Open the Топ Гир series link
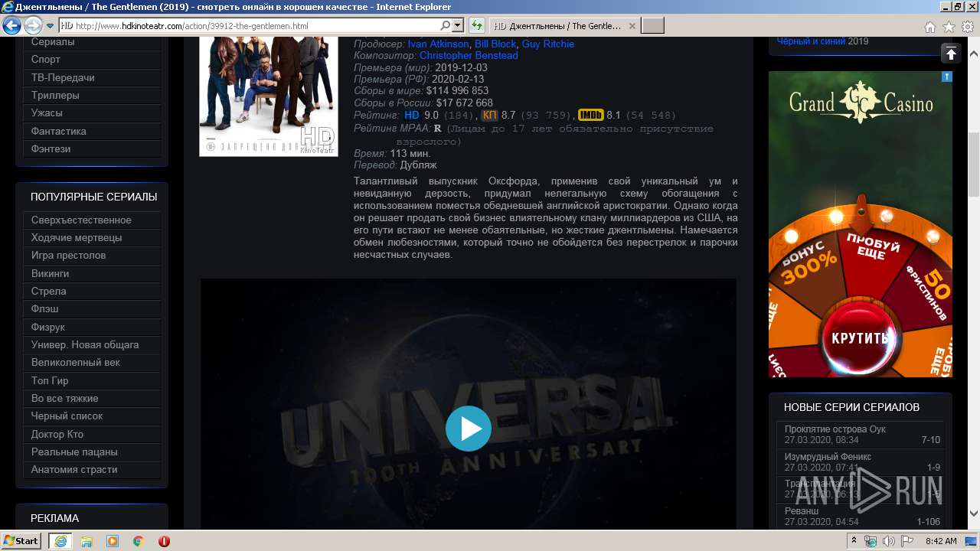Screen dimensions: 980x551 [92, 380]
